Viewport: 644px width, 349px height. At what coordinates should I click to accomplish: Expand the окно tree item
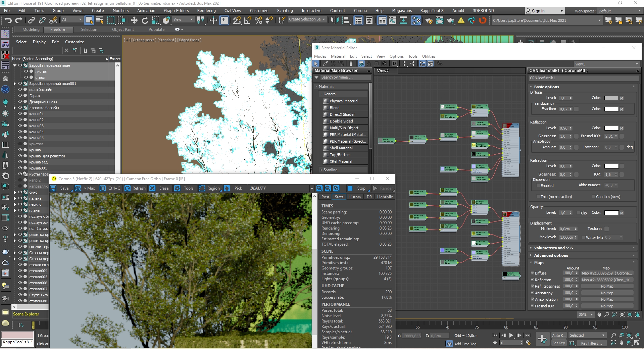tap(14, 192)
